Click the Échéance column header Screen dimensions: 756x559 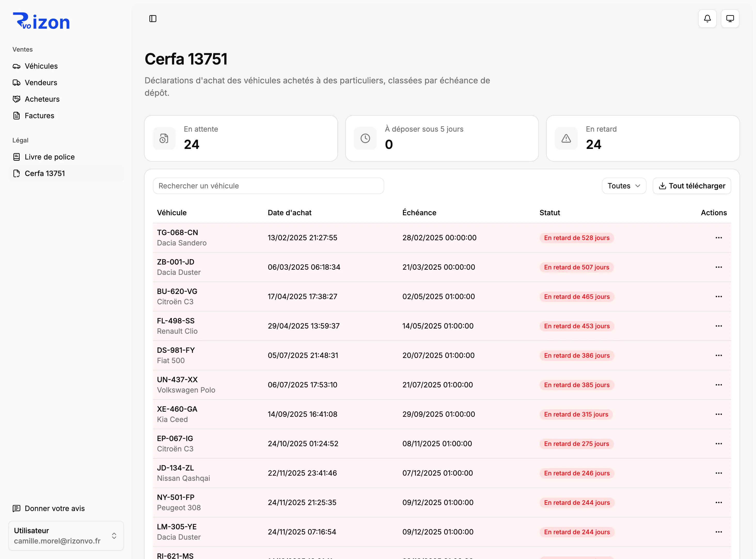click(x=419, y=212)
